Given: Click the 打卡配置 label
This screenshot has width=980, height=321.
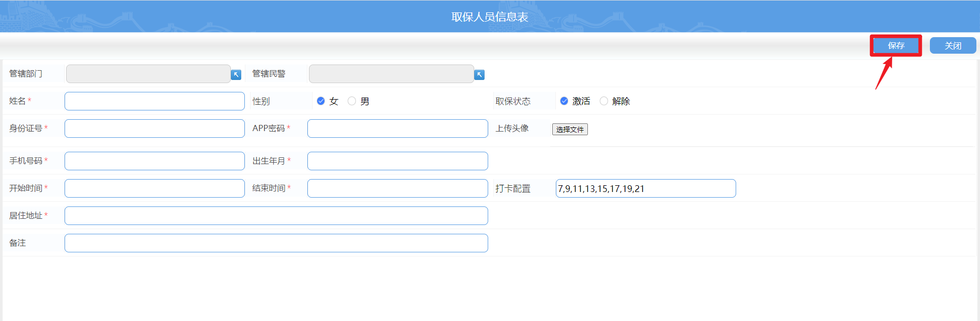Looking at the screenshot, I should click(513, 188).
